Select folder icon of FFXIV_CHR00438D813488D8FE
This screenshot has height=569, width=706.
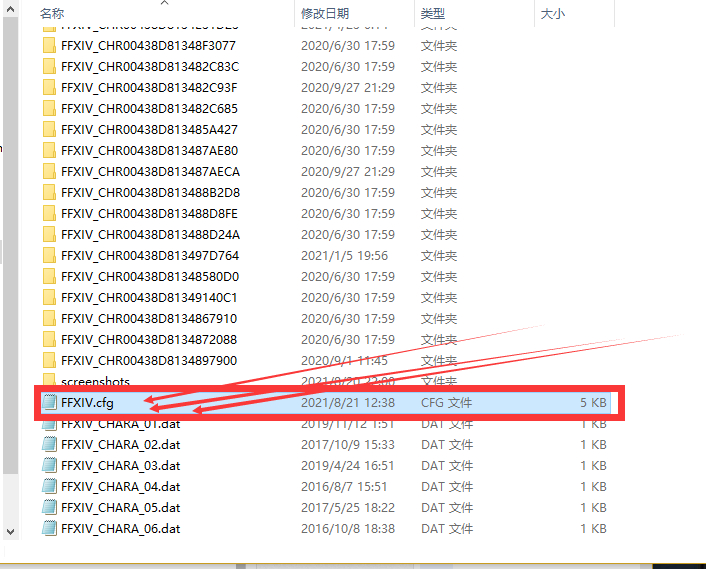[49, 213]
